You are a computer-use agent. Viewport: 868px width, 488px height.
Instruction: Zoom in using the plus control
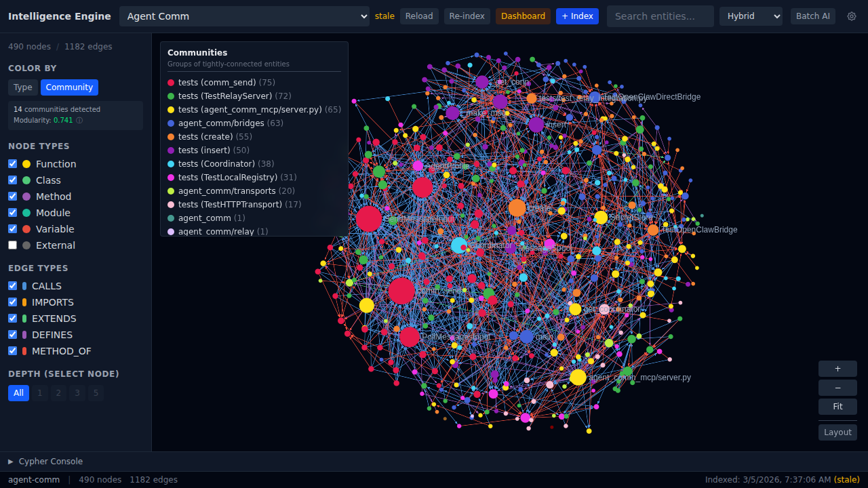[837, 369]
